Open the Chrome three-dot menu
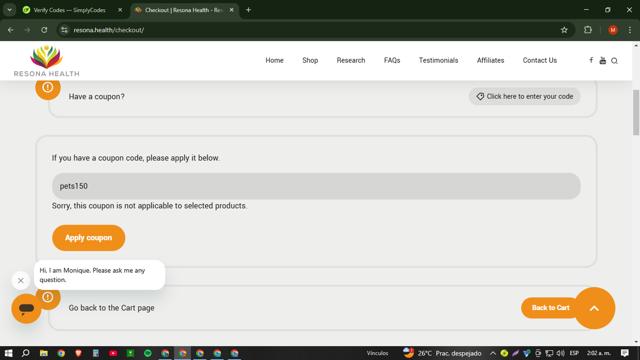Screen dimensions: 640x360 (630, 30)
